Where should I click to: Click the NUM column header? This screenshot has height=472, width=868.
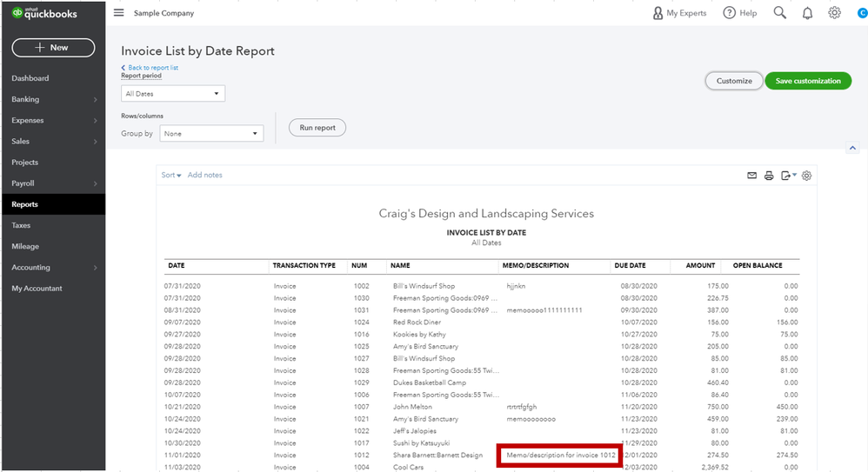click(x=358, y=266)
